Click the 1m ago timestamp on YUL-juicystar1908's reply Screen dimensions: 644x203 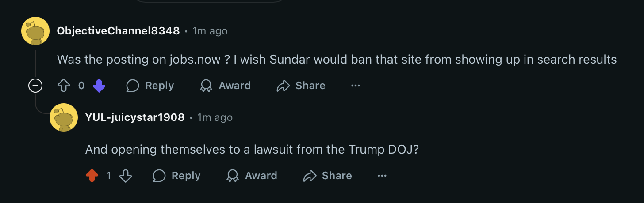pyautogui.click(x=215, y=117)
